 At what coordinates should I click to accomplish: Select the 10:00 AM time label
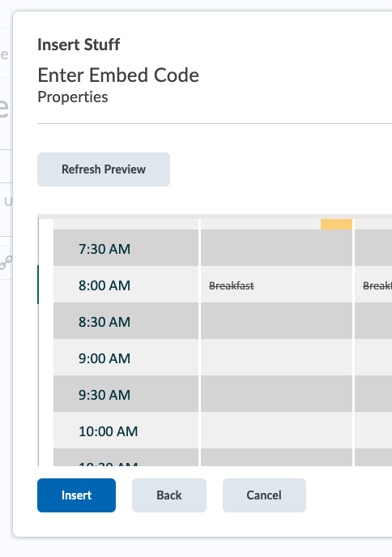[109, 431]
